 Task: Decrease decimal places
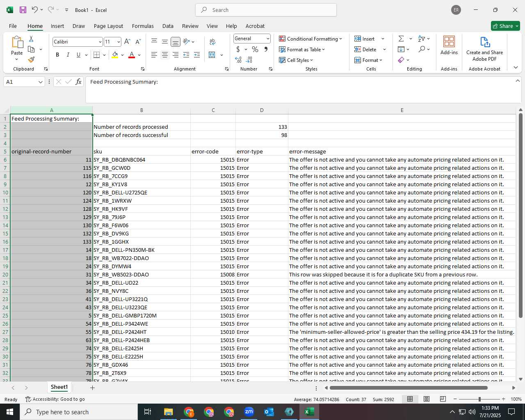pos(249,60)
